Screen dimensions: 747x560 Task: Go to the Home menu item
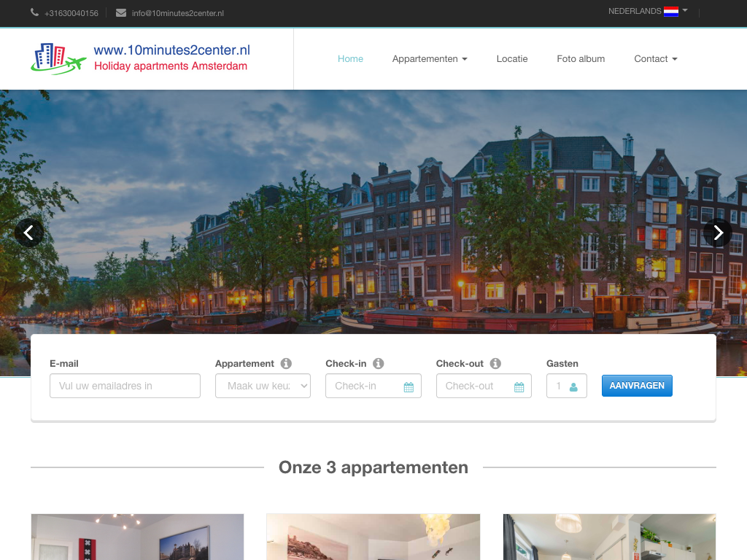[350, 59]
